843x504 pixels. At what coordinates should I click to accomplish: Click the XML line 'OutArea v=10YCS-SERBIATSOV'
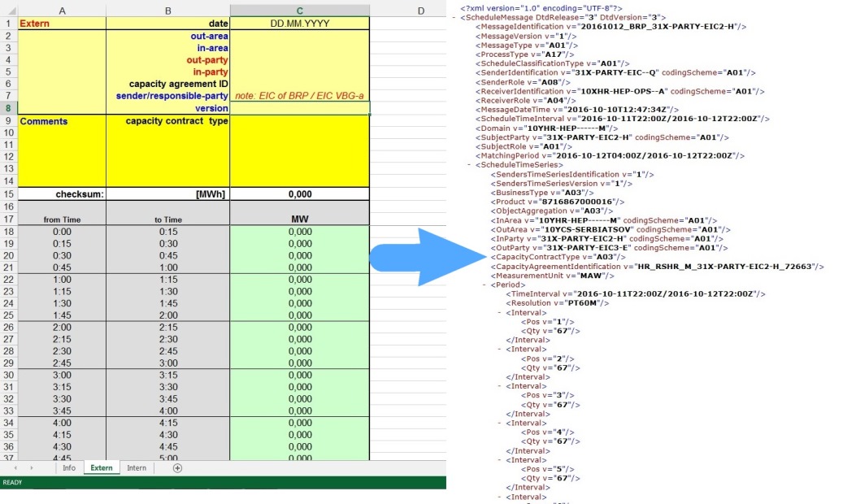(x=611, y=230)
